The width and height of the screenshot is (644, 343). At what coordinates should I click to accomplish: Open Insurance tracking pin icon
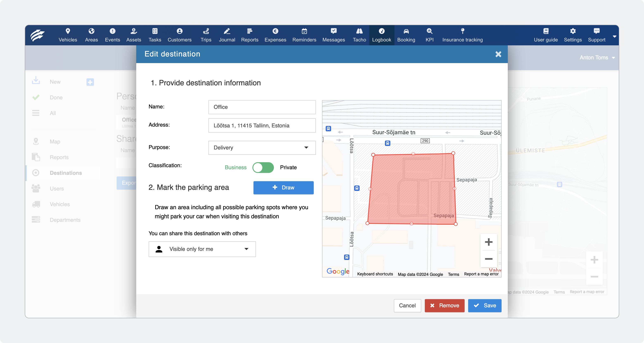click(x=463, y=31)
